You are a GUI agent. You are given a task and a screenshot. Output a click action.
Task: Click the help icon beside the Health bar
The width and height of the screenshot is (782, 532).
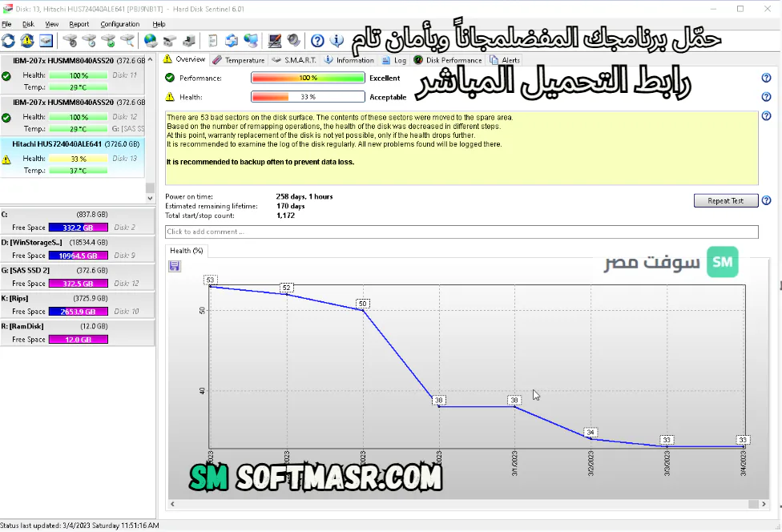(x=767, y=97)
